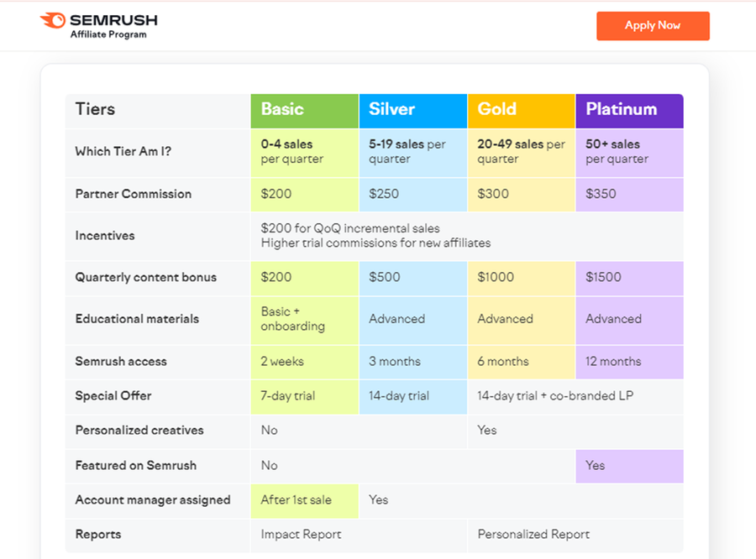756x559 pixels.
Task: Select the Gold tier header
Action: tap(521, 111)
